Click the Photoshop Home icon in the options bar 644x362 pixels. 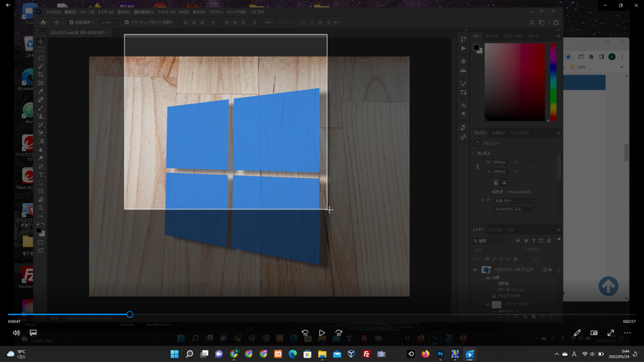click(43, 22)
